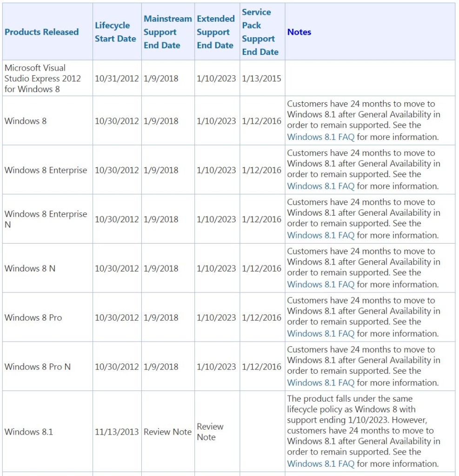Click Review Note in Mainstream Support column

click(167, 432)
